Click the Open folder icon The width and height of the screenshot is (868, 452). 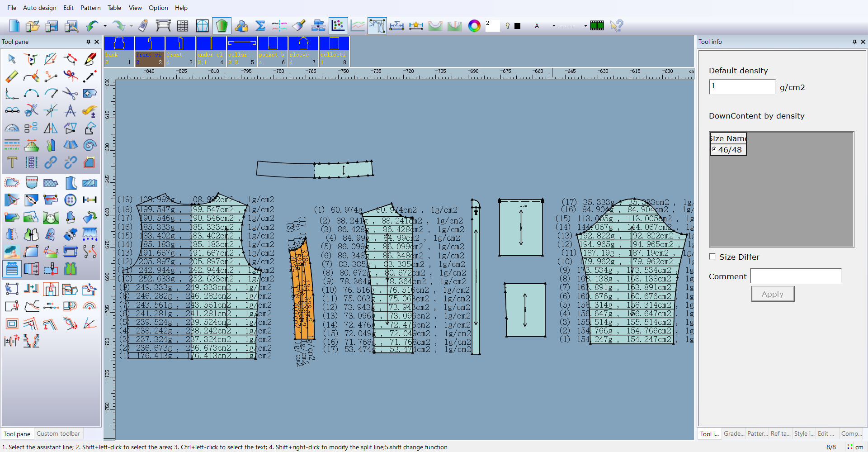[x=33, y=26]
